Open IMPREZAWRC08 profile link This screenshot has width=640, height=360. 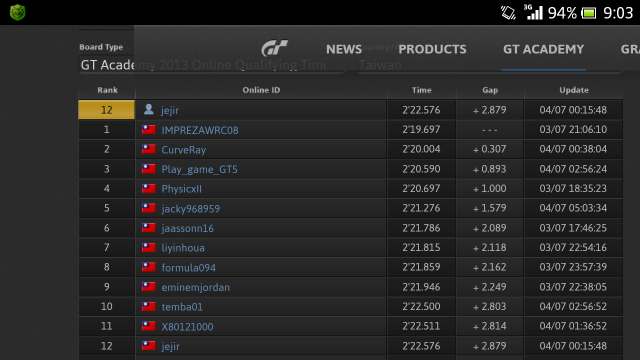[200, 130]
